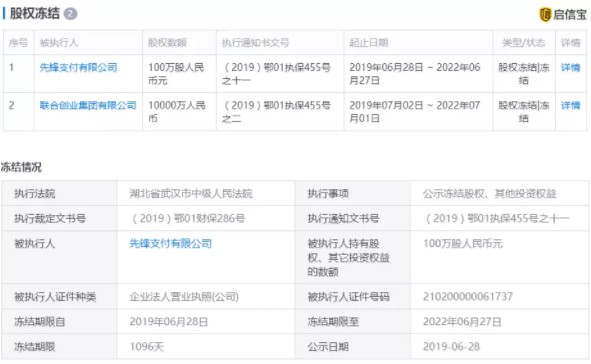Image resolution: width=591 pixels, height=364 pixels.
Task: Select the 执行法院 label
Action: point(35,194)
